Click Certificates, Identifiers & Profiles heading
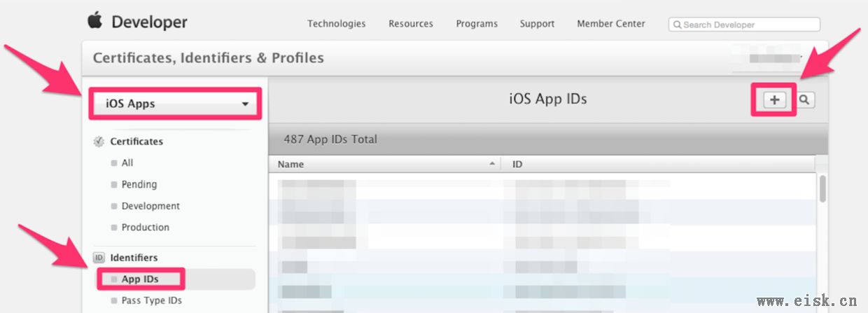Image resolution: width=868 pixels, height=313 pixels. 209,57
